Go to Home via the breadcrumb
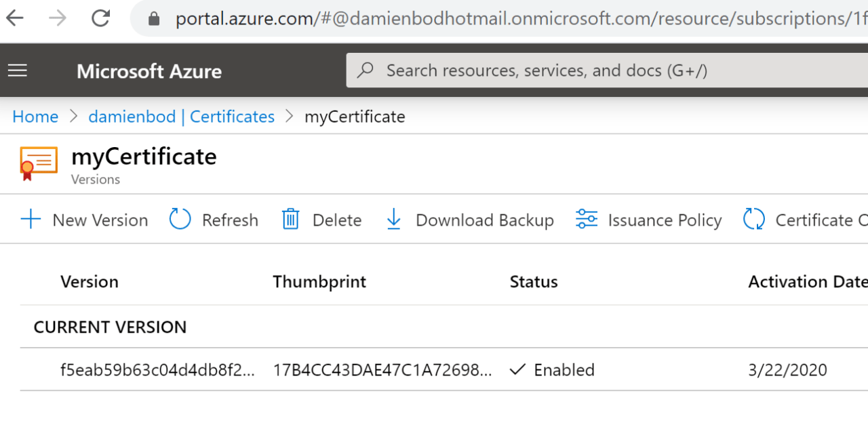This screenshot has height=448, width=868. 35,116
